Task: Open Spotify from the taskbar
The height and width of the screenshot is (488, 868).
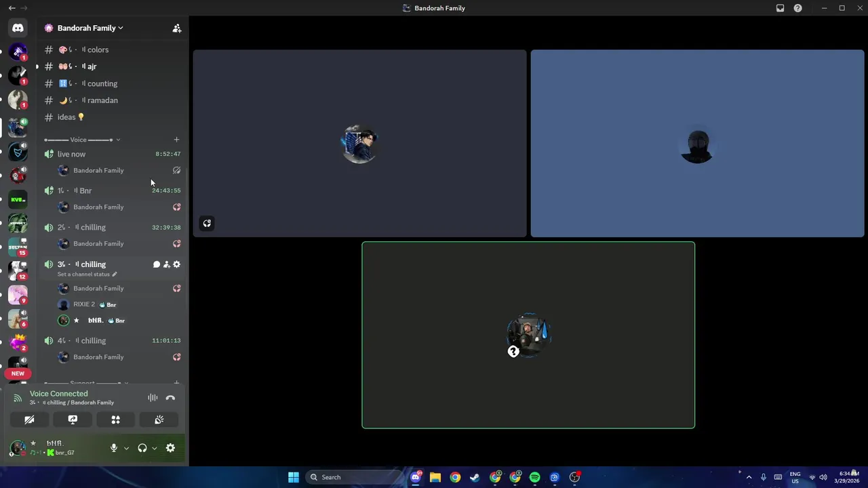Action: coord(534,477)
